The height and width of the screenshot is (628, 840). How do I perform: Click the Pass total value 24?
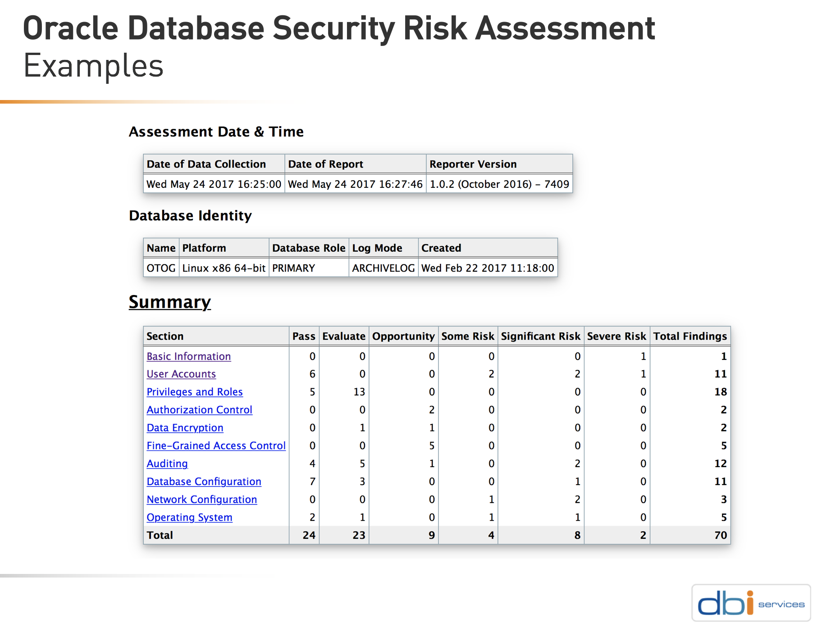[x=309, y=535]
